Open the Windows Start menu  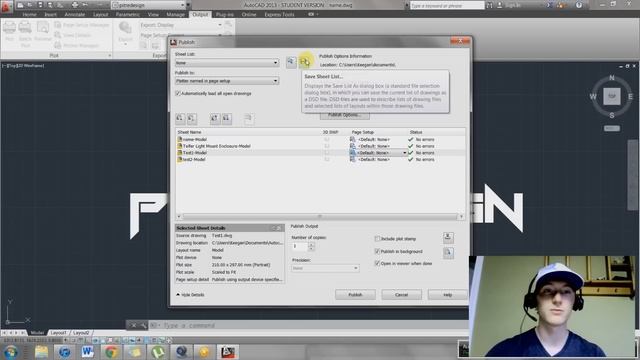[x=11, y=351]
